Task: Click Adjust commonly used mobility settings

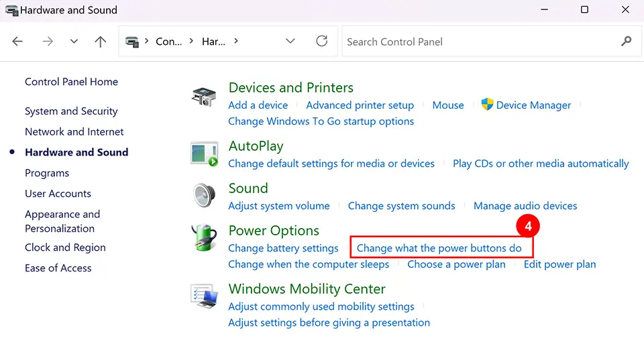Action: click(321, 306)
